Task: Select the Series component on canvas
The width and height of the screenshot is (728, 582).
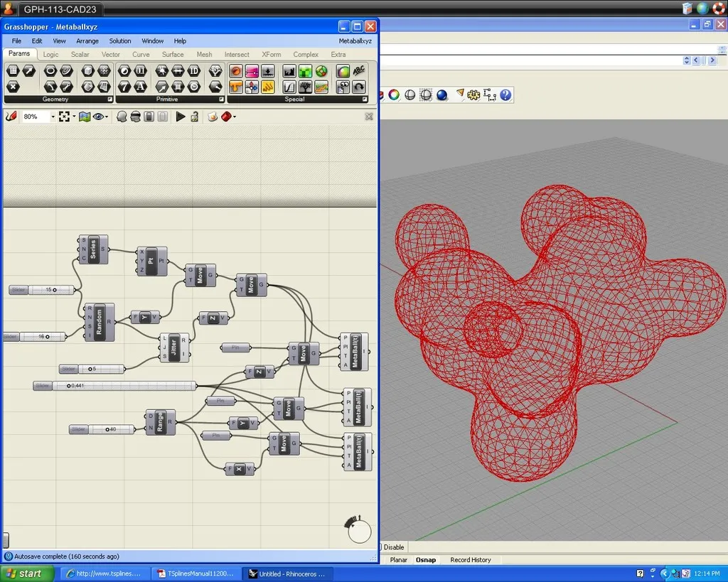Action: pos(93,249)
